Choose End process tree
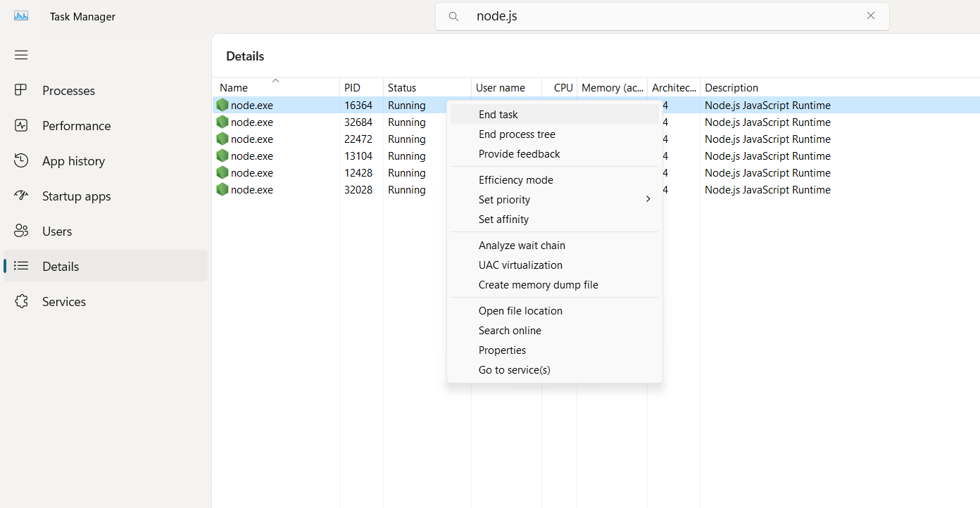980x508 pixels. [x=555, y=134]
